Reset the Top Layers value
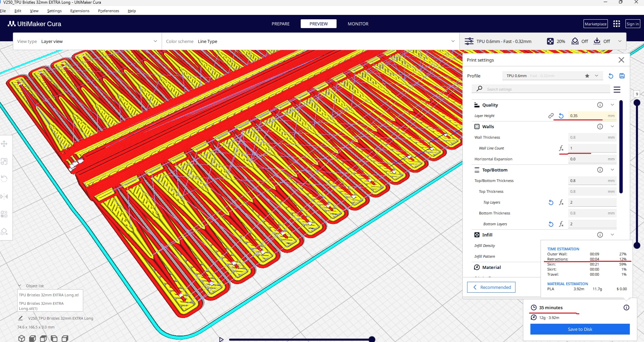The height and width of the screenshot is (342, 644). (x=551, y=202)
